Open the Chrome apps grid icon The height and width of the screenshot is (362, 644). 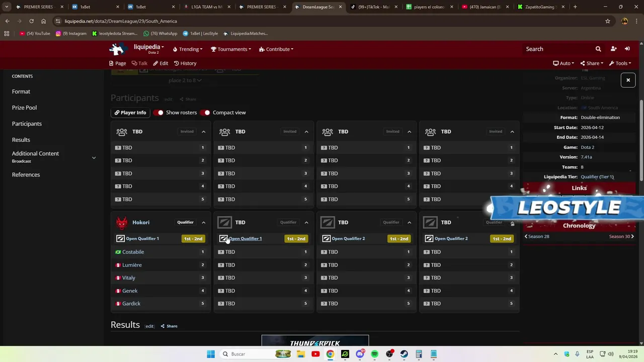[x=7, y=34]
